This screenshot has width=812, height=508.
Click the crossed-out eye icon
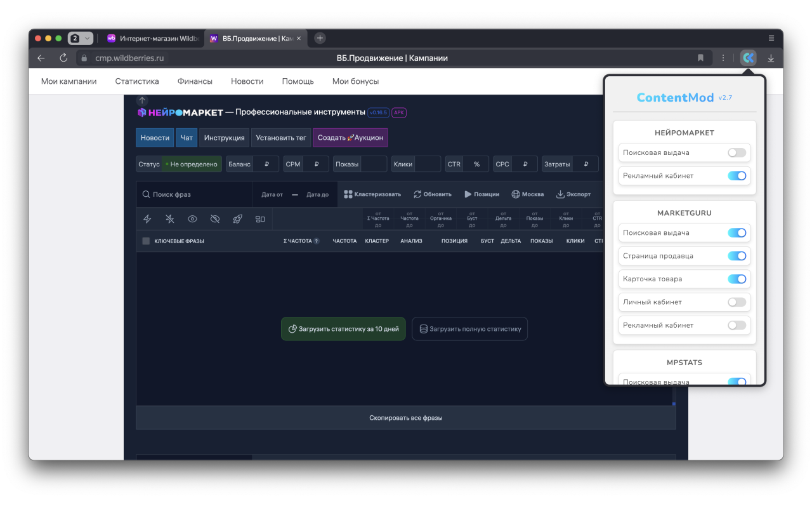tap(215, 219)
